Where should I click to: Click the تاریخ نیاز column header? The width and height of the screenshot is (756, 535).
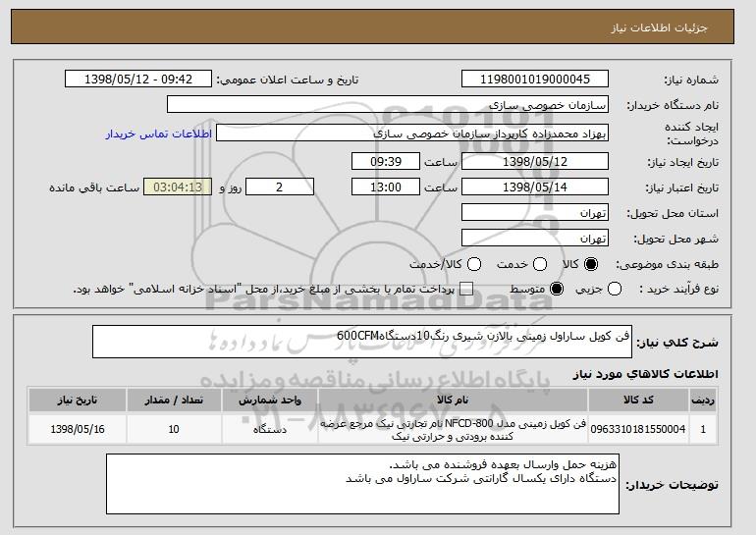pyautogui.click(x=78, y=401)
